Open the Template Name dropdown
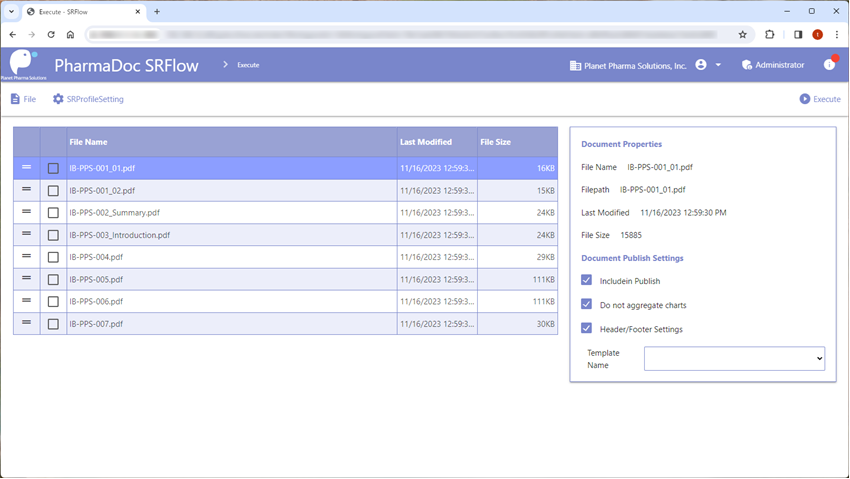850x479 pixels. 734,359
